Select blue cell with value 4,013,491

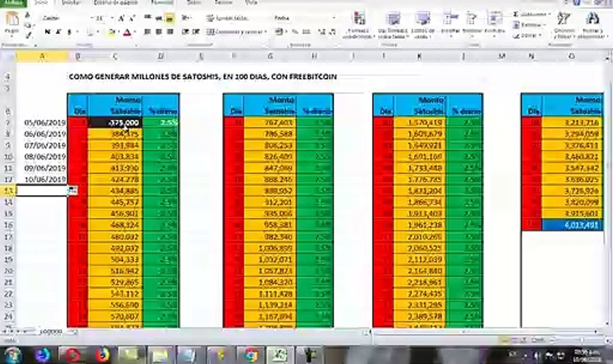pyautogui.click(x=572, y=224)
